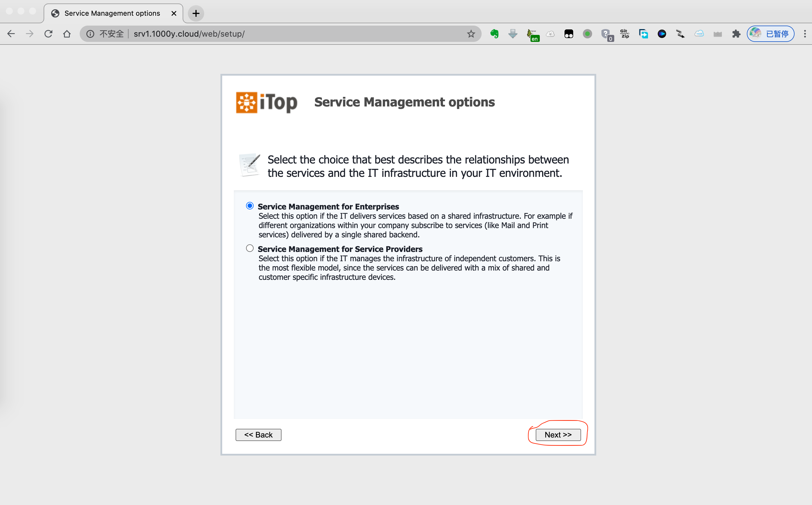Viewport: 812px width, 505px height.
Task: Reload the setup page
Action: pyautogui.click(x=48, y=34)
